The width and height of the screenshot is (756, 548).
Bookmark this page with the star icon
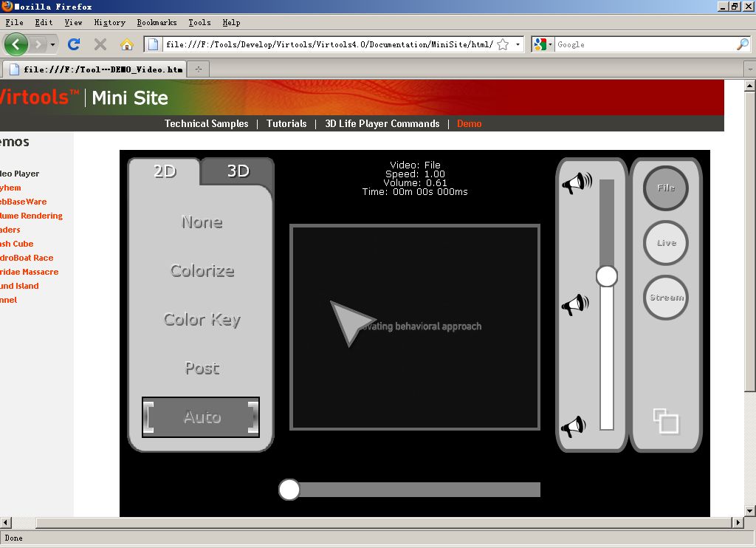(x=503, y=44)
